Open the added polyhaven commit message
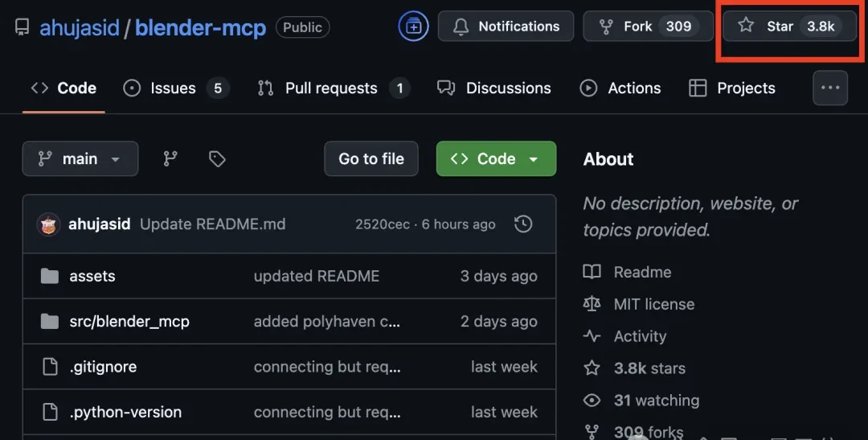Image resolution: width=868 pixels, height=440 pixels. 326,322
